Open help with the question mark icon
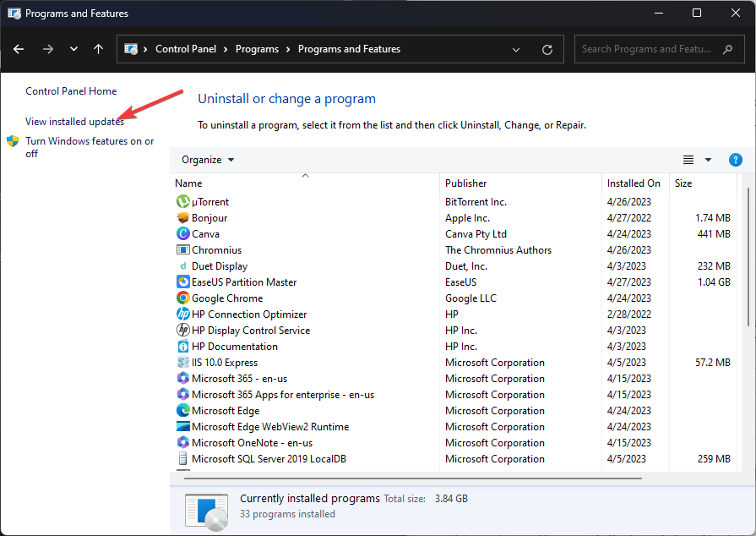756x536 pixels. tap(735, 160)
